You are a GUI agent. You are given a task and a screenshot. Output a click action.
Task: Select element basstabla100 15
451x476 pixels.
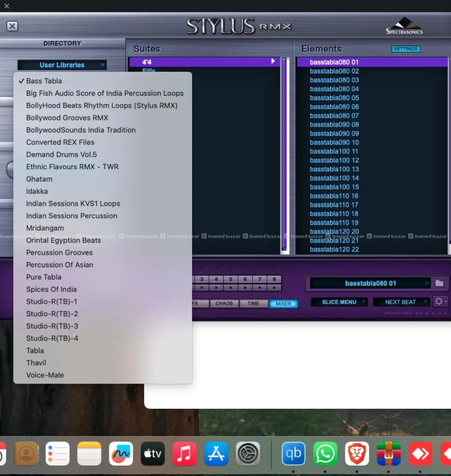372,187
